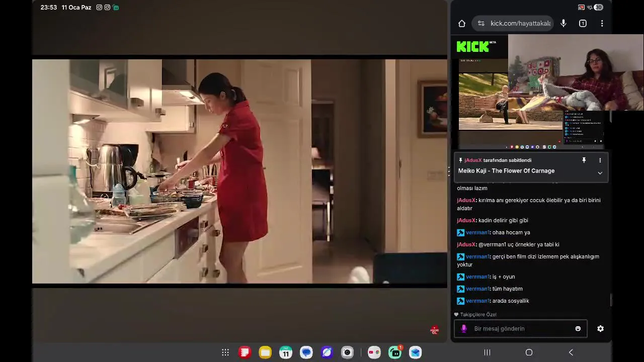Click split-screen divider handle between windows
The height and width of the screenshot is (362, 644).
[449, 171]
